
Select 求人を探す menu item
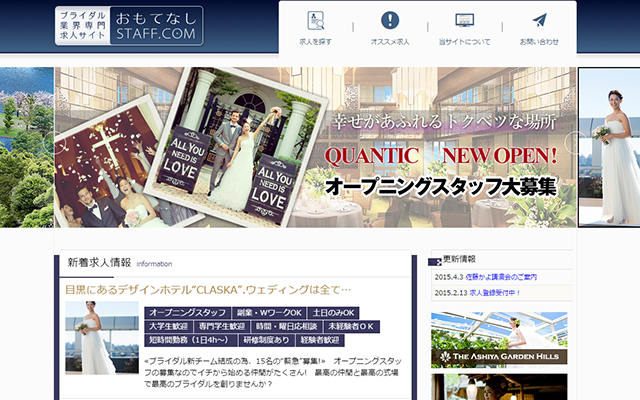(315, 42)
